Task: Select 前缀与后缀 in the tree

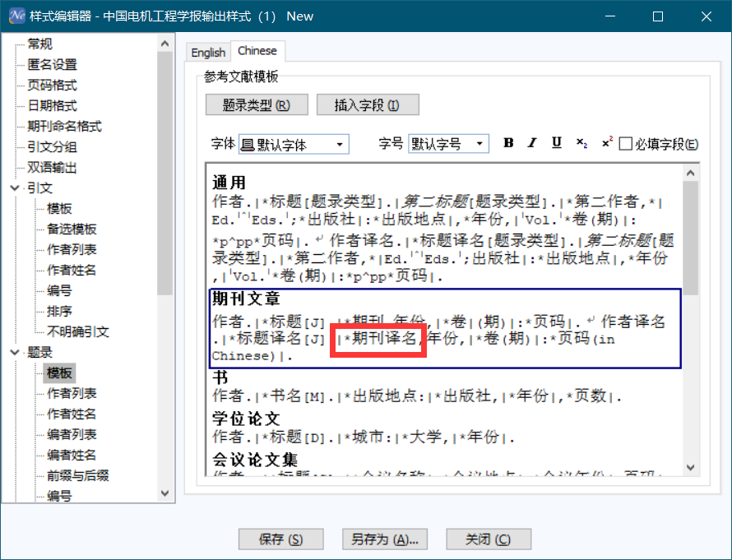Action: (x=77, y=475)
